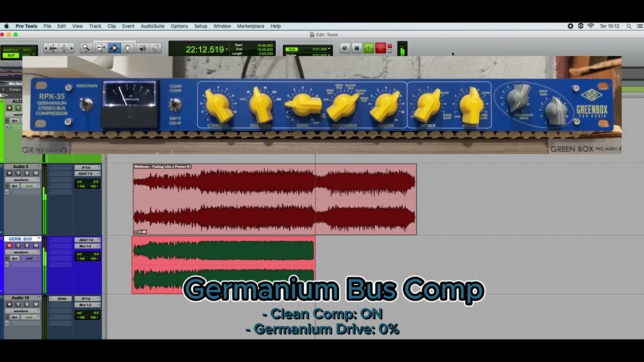Viewport: 644px width, 362px height.
Task: Open Spotlight search in menu bar
Action: (x=629, y=26)
